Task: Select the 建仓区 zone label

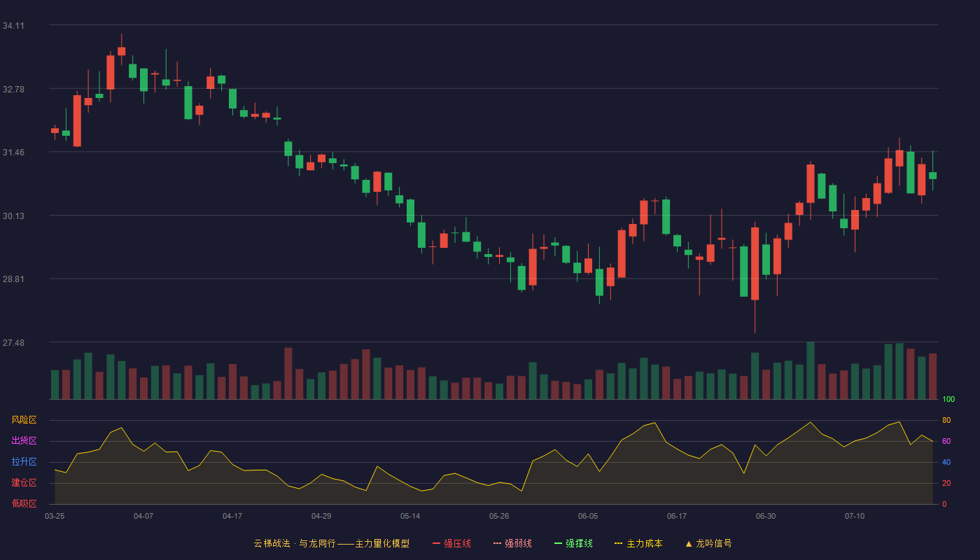Action: pos(24,483)
